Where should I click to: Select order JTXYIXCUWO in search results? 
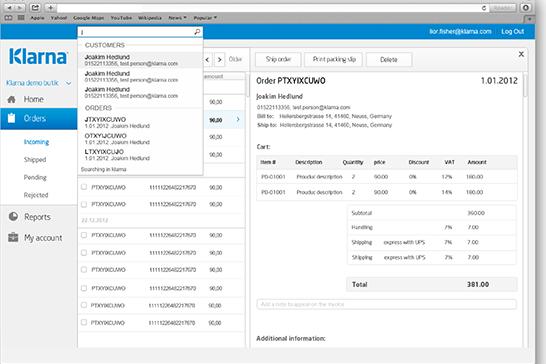pyautogui.click(x=140, y=122)
